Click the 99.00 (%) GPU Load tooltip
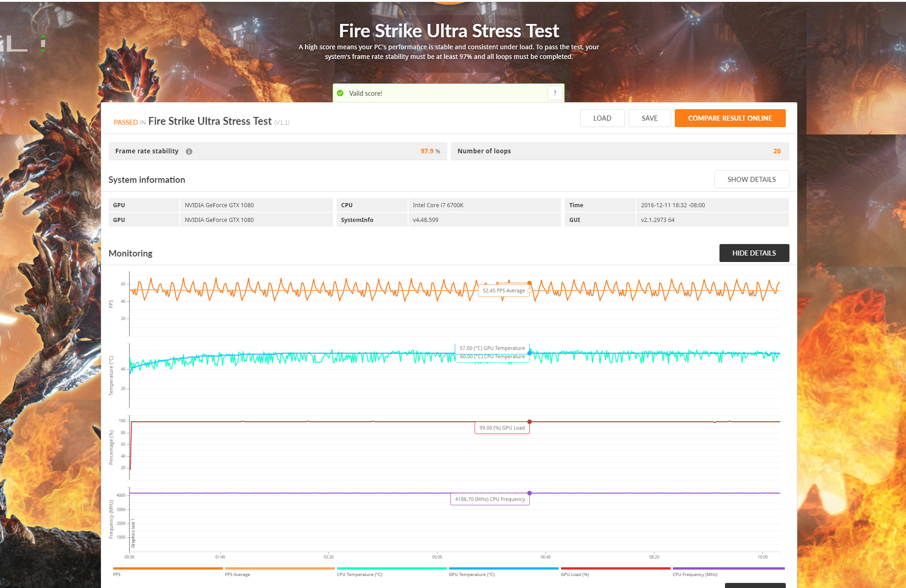906x588 pixels. pyautogui.click(x=502, y=428)
